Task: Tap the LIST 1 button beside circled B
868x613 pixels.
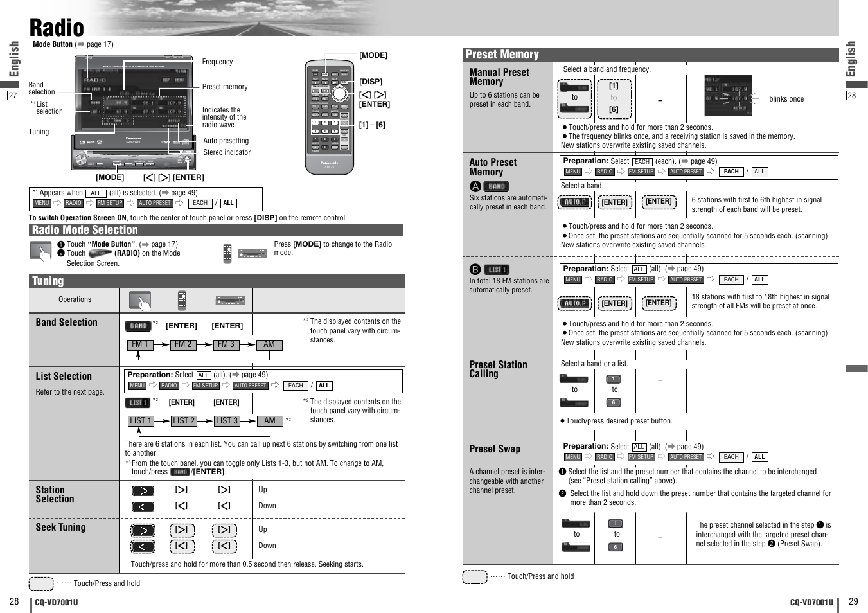Action: [496, 269]
